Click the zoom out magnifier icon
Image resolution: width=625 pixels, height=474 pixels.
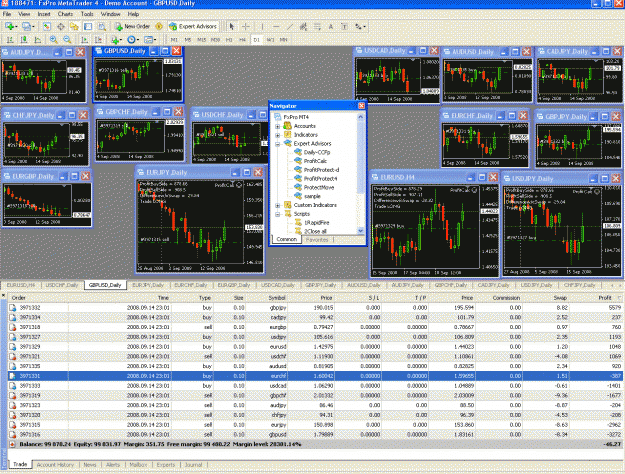coord(67,39)
